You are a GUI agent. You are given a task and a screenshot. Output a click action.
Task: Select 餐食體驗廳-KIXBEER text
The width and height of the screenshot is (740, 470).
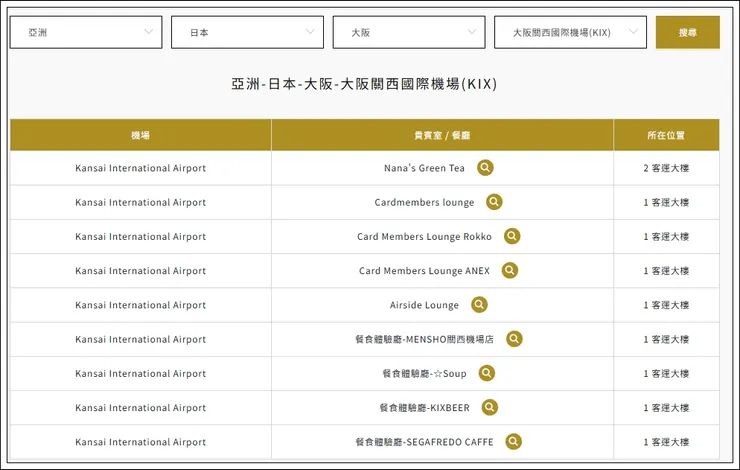[424, 408]
